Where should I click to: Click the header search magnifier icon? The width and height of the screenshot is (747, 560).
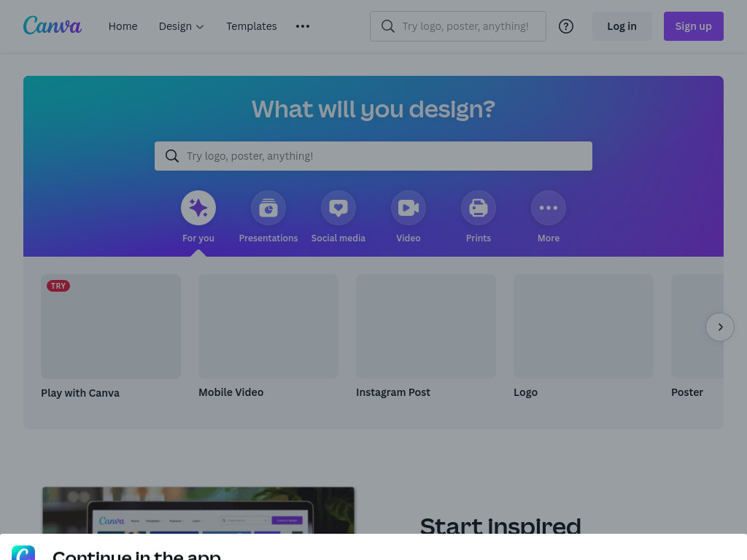click(x=388, y=26)
